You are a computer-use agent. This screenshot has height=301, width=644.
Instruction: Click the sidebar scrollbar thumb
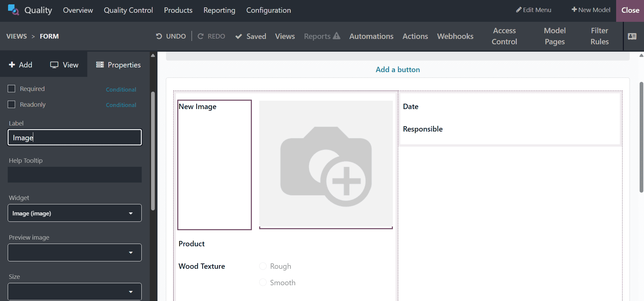coord(153,151)
